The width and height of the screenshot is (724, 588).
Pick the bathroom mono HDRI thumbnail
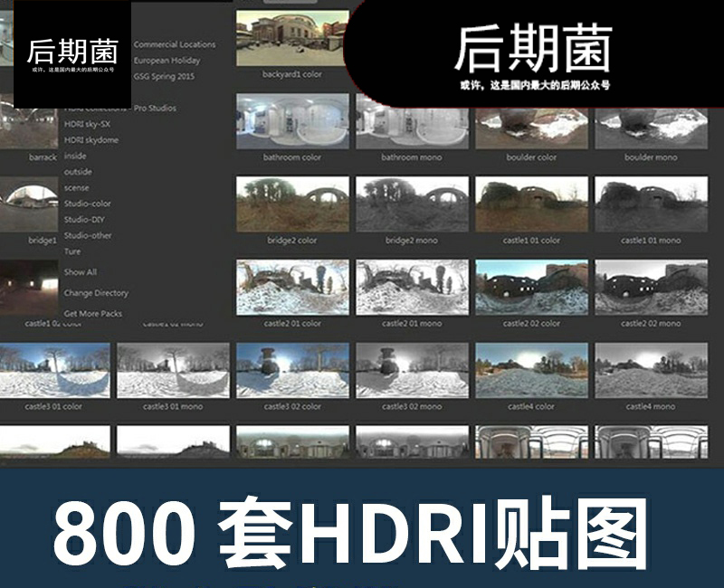pyautogui.click(x=412, y=121)
